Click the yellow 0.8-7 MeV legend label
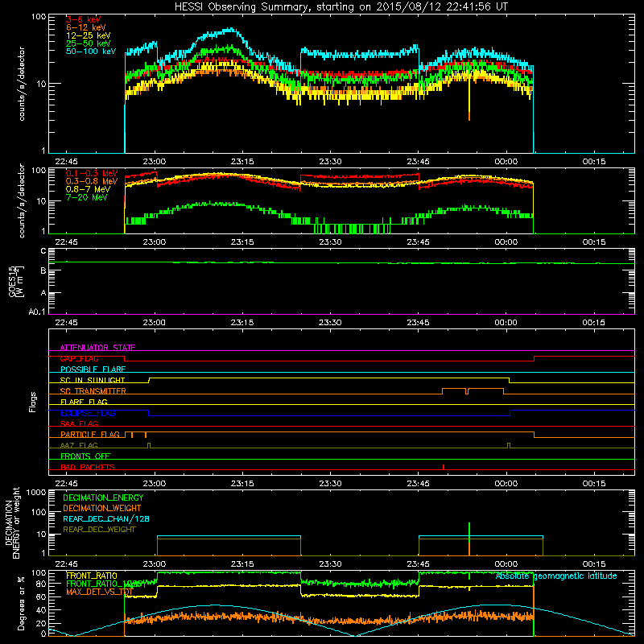This screenshot has width=644, height=644. 89,189
